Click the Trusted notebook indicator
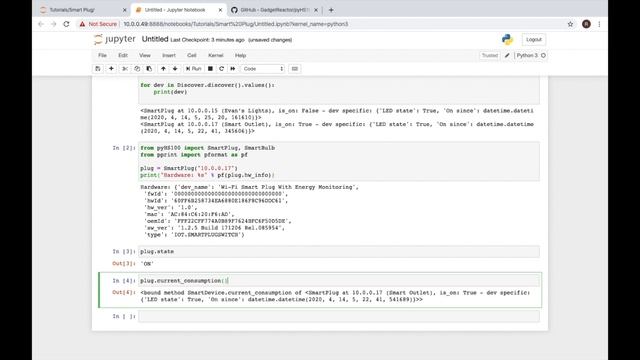 [x=490, y=56]
